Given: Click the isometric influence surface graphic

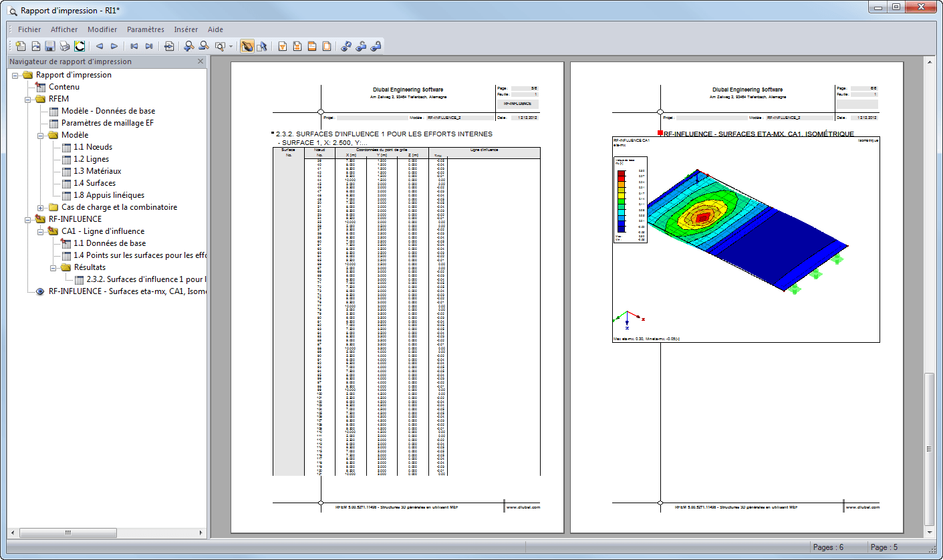Looking at the screenshot, I should point(746,240).
